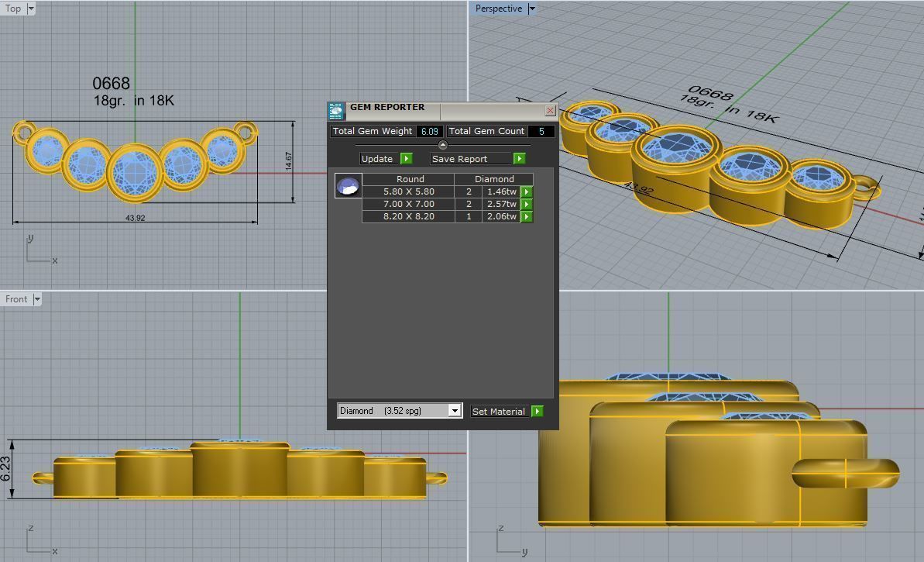Click the Set Material button
924x562 pixels.
(499, 411)
